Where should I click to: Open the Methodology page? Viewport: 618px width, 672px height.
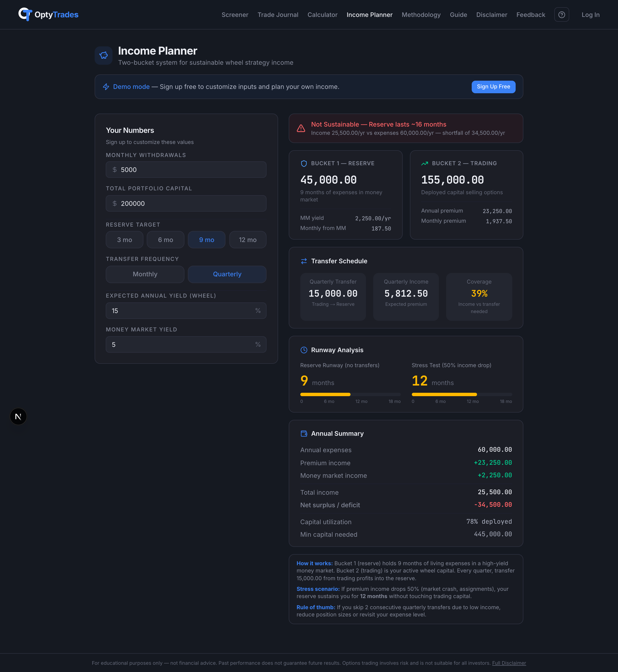pyautogui.click(x=421, y=15)
